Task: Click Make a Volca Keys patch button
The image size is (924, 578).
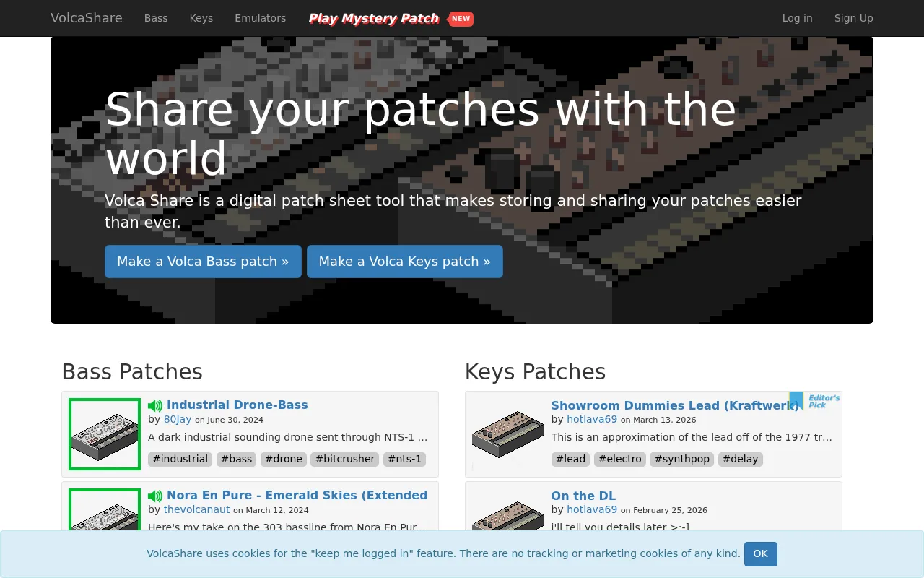Action: point(405,262)
